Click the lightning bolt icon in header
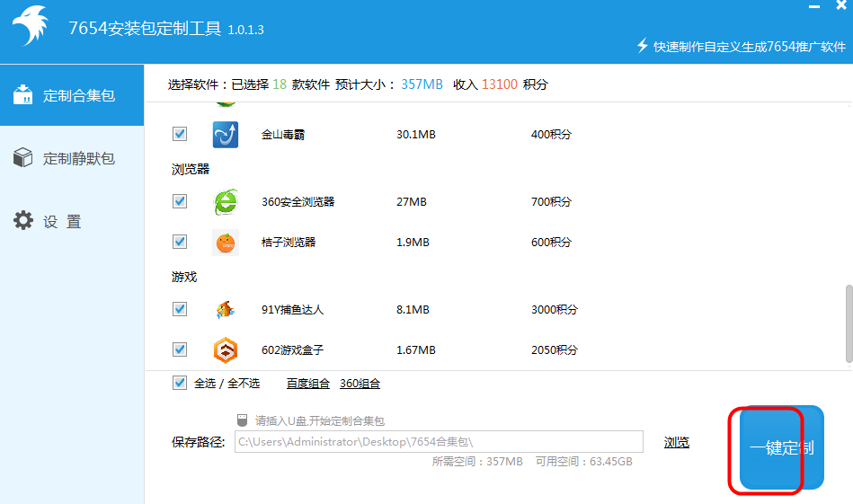The width and height of the screenshot is (853, 504). (643, 46)
